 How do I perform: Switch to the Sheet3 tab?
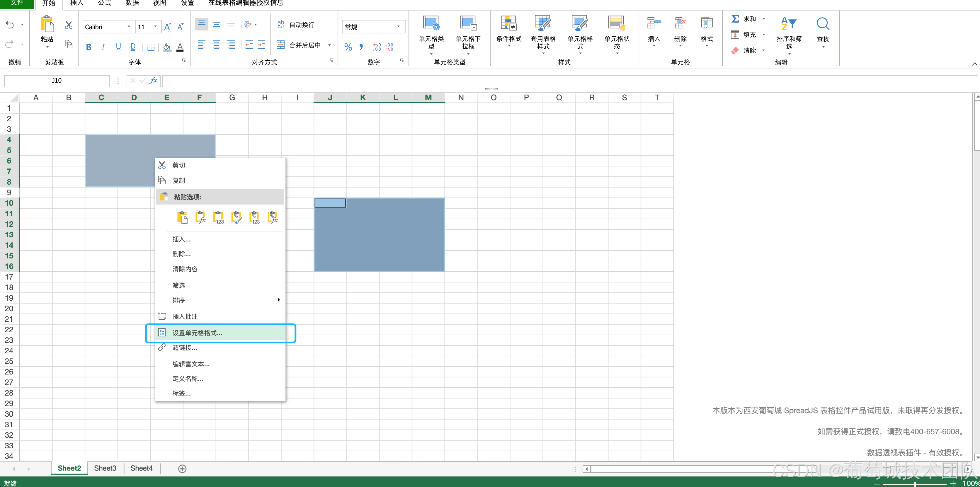point(105,468)
